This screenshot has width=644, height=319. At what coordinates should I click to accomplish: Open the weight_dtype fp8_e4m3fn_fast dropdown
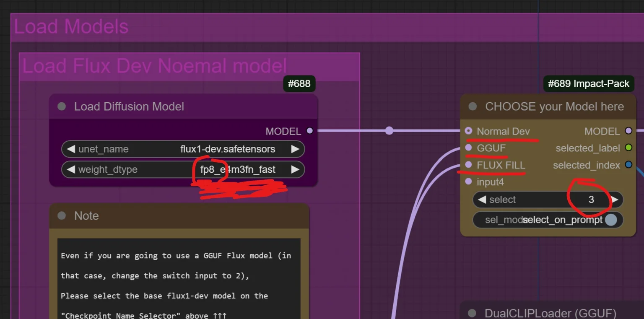[x=183, y=169]
